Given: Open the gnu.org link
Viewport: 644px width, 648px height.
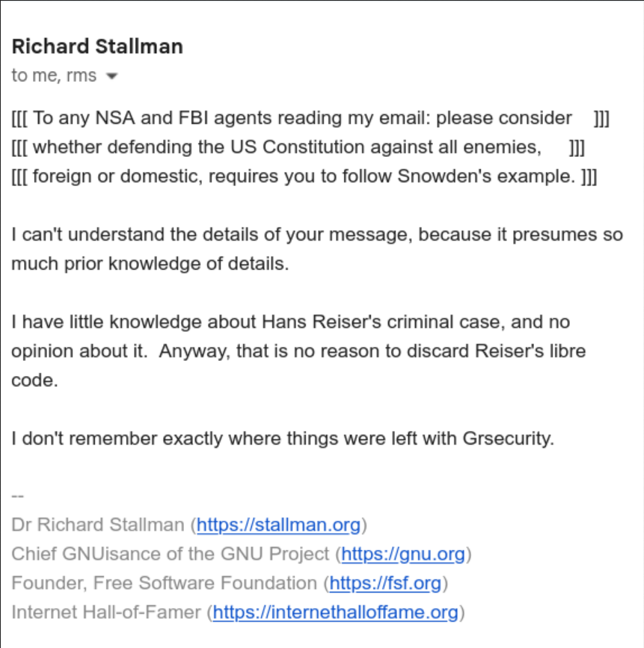Looking at the screenshot, I should (403, 554).
